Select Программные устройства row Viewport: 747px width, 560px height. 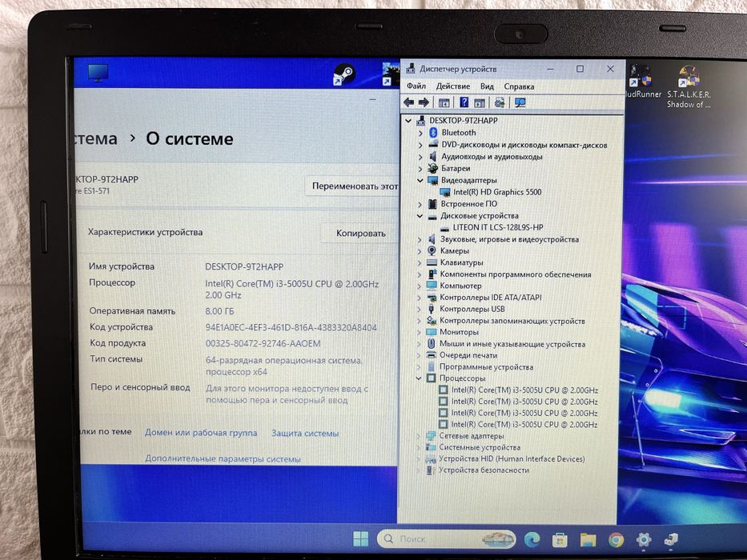click(486, 366)
